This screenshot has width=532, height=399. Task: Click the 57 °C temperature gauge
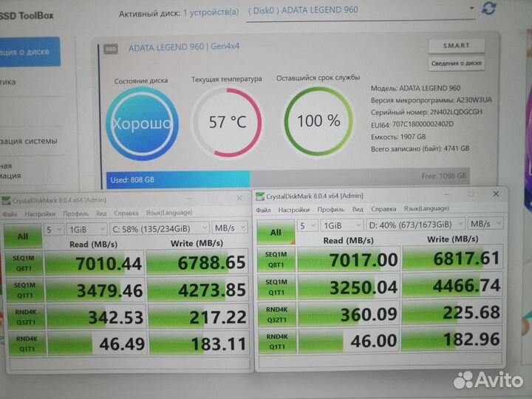pos(228,122)
